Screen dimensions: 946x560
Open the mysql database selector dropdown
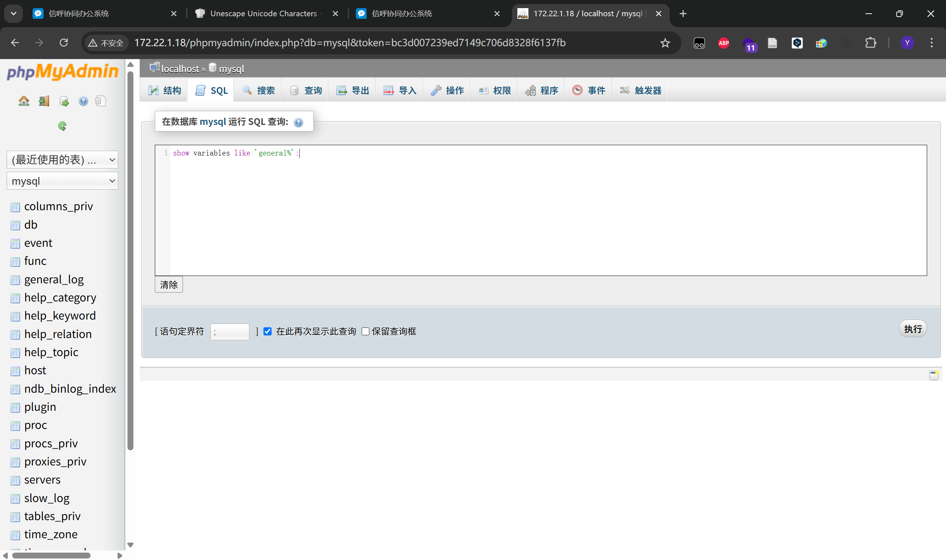62,181
